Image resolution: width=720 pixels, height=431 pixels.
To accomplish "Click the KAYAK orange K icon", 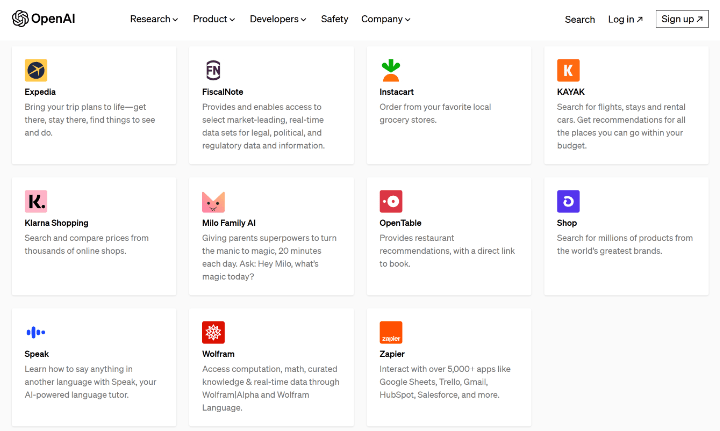I will [568, 70].
